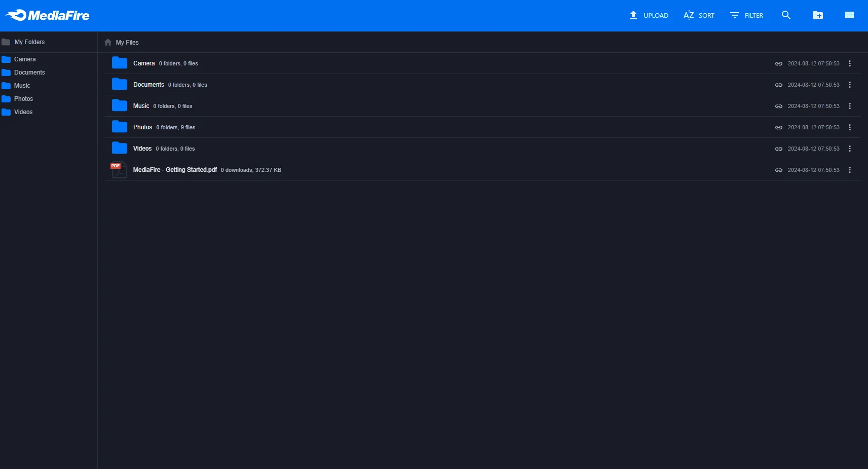The height and width of the screenshot is (469, 868).
Task: Open more options for Documents row
Action: pyautogui.click(x=850, y=85)
